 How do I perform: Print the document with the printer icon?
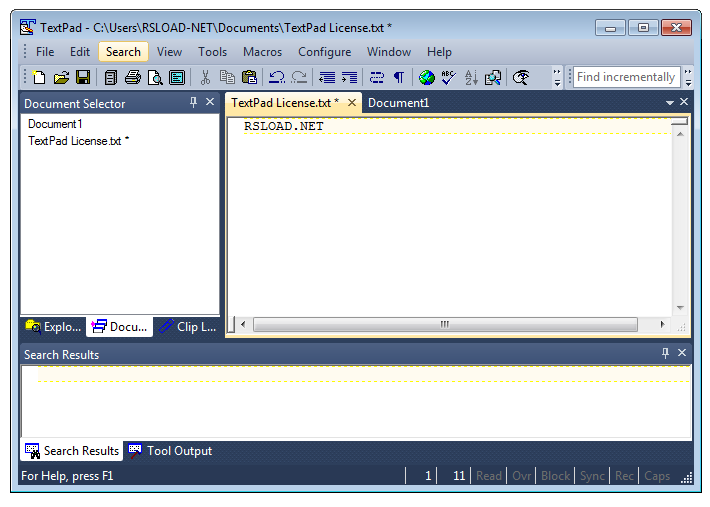(133, 77)
